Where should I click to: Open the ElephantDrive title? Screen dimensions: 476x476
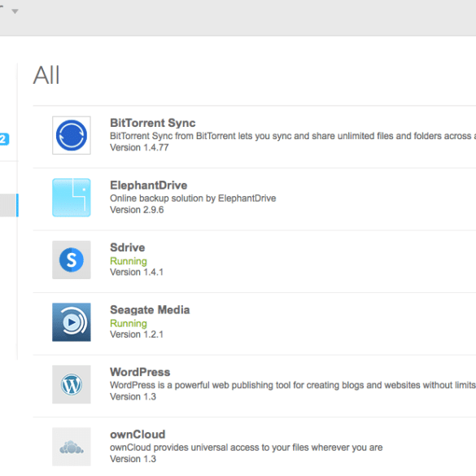coord(148,186)
